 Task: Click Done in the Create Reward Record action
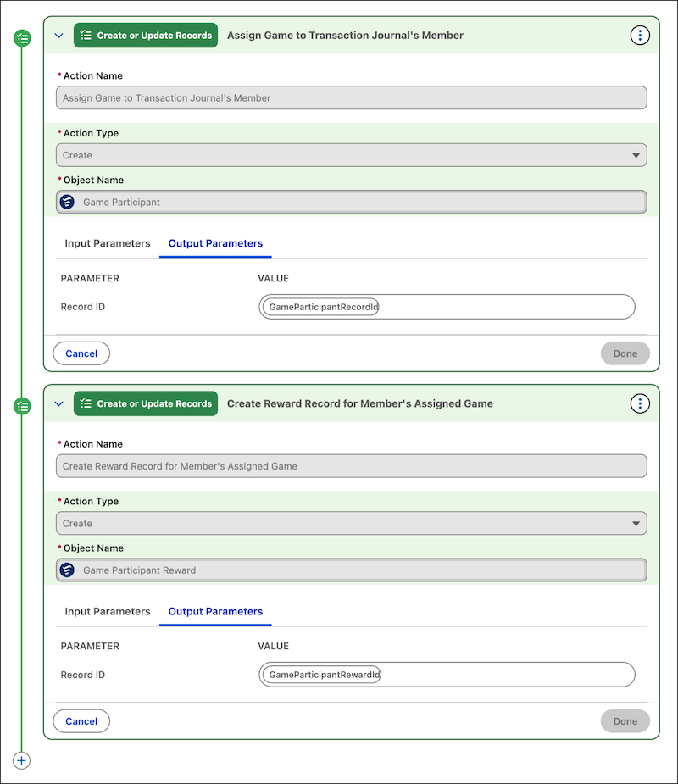(x=625, y=721)
